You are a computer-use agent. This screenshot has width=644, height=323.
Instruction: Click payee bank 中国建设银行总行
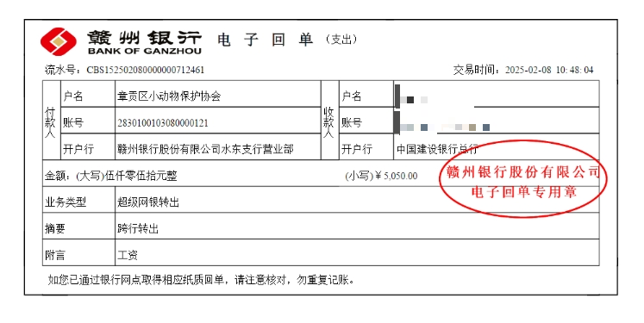coord(437,149)
